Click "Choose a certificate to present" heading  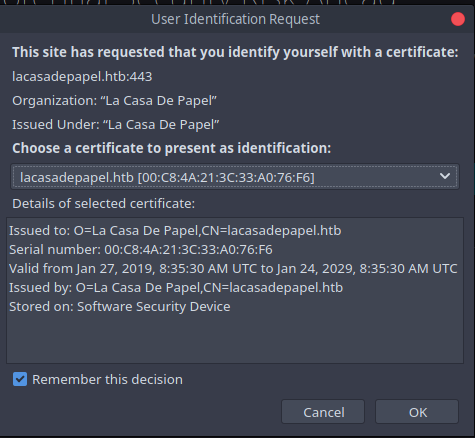(172, 148)
